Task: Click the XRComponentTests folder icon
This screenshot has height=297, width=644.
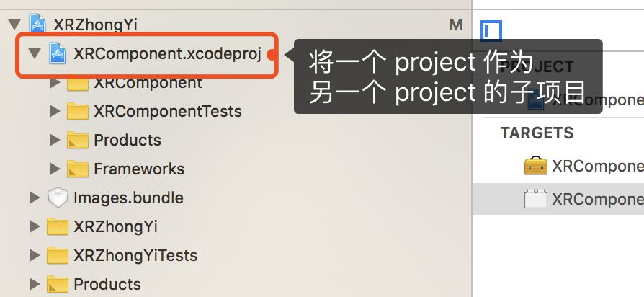Action: 78,111
